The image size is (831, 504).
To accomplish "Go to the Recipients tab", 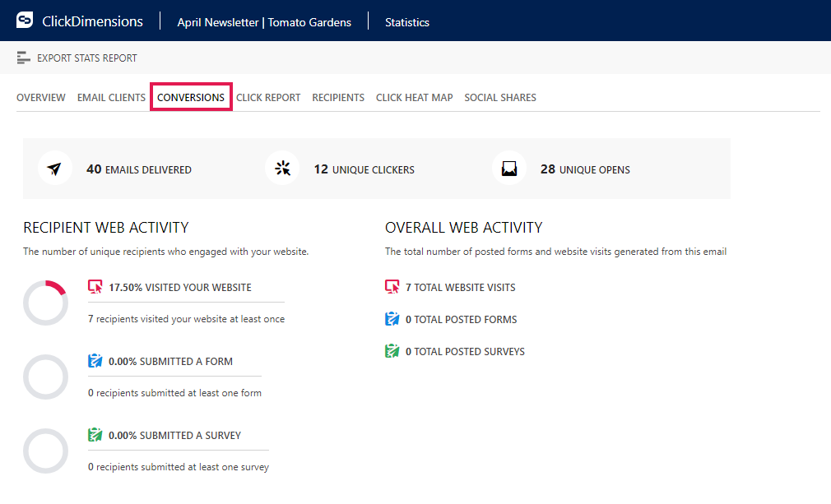I will [x=338, y=97].
